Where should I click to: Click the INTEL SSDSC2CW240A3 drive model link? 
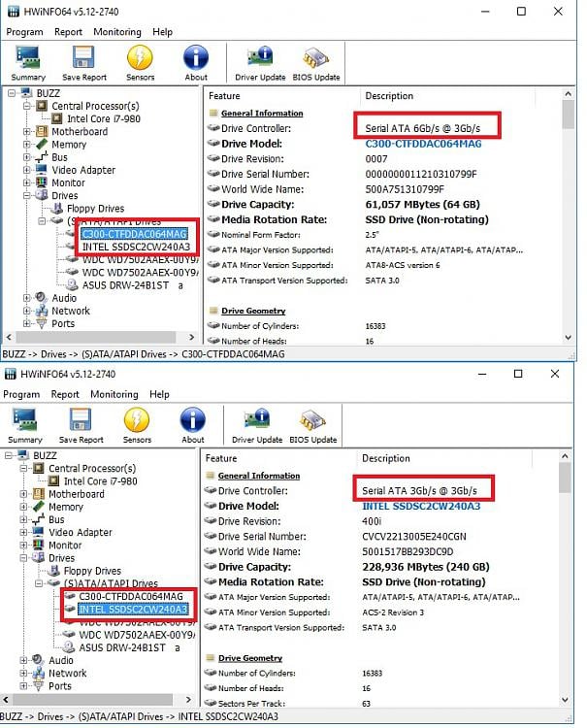pos(421,506)
